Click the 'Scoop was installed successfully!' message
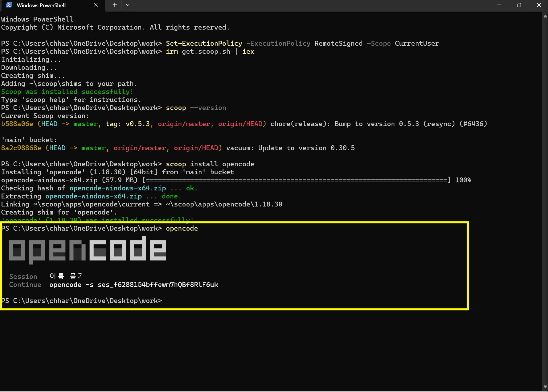Viewport: 548px width, 392px height. (67, 92)
